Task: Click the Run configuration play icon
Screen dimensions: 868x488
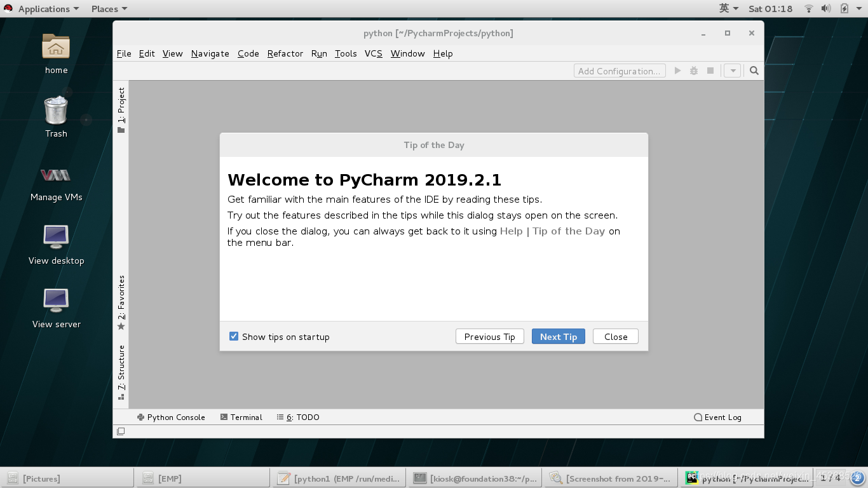Action: click(677, 71)
